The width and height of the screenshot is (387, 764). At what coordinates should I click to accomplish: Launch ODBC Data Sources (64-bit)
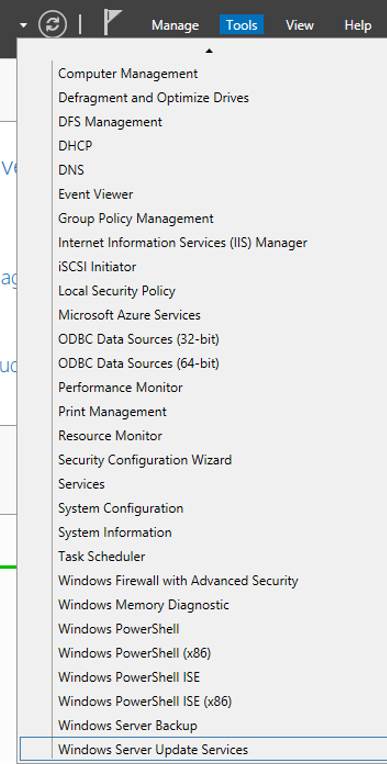click(138, 363)
